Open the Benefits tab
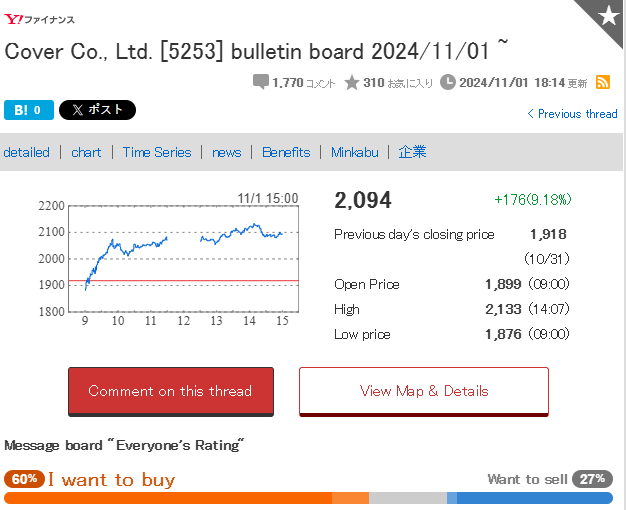This screenshot has height=510, width=626. click(x=286, y=152)
